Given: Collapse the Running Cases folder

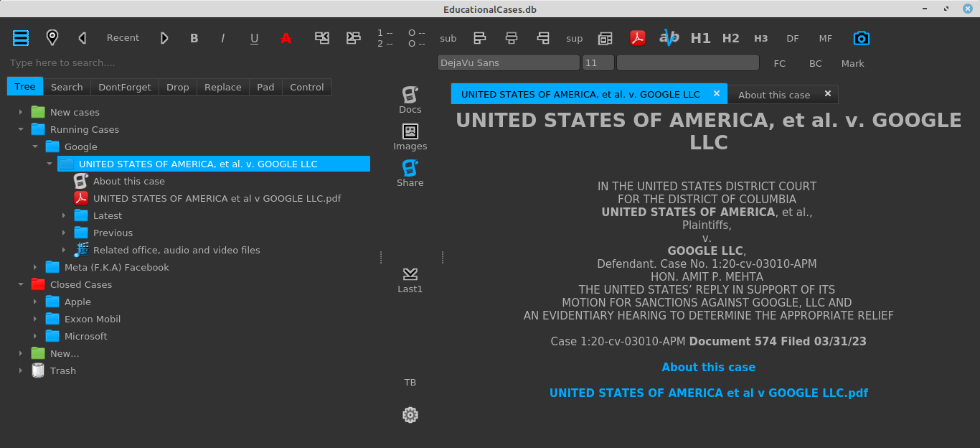Looking at the screenshot, I should click(21, 129).
